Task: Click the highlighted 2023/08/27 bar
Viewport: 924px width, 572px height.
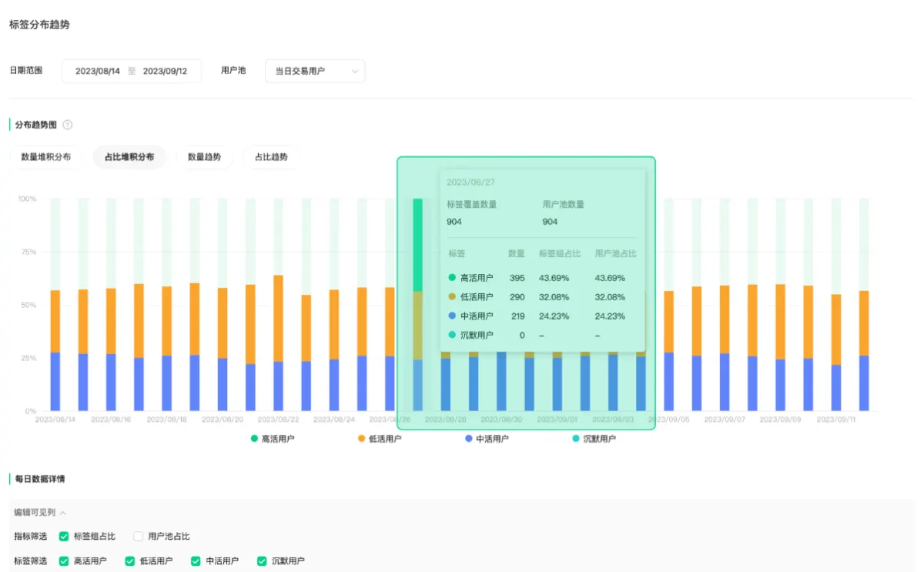Action: point(417,305)
